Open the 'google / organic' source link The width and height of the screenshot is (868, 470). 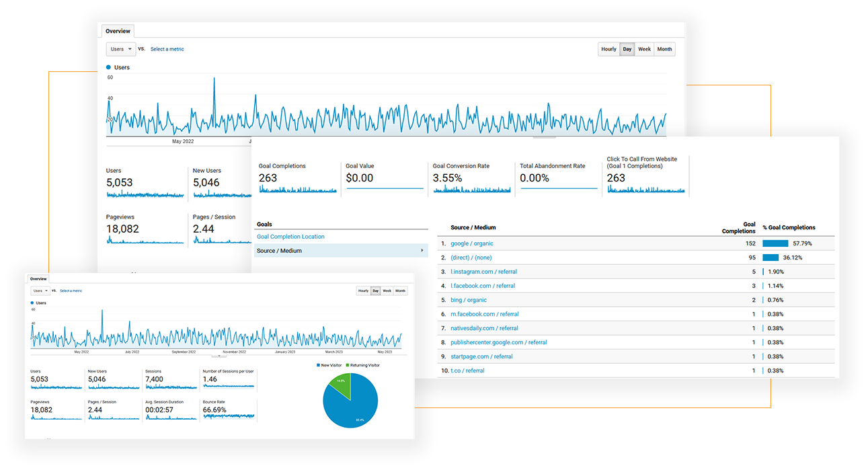point(471,243)
